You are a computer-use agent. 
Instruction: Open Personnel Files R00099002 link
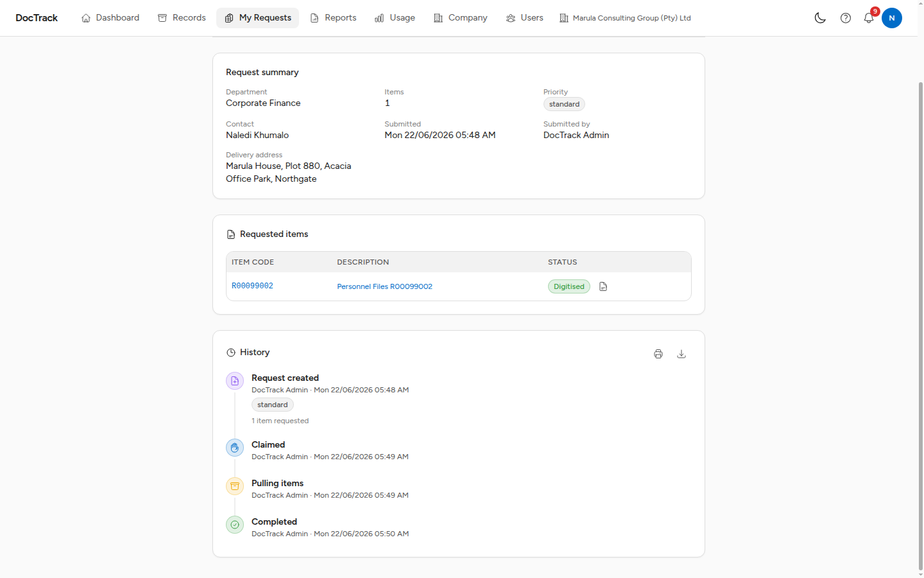point(384,286)
